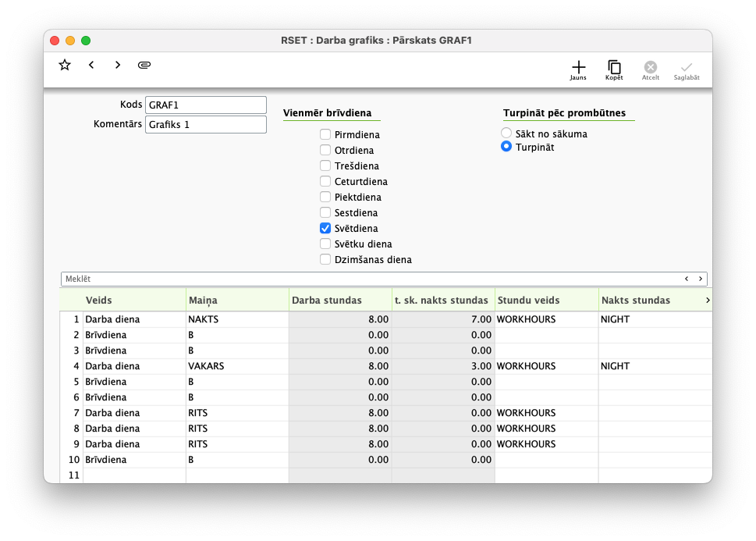756x541 pixels.
Task: Uncheck the Svētdiena checkbox
Action: pos(325,228)
